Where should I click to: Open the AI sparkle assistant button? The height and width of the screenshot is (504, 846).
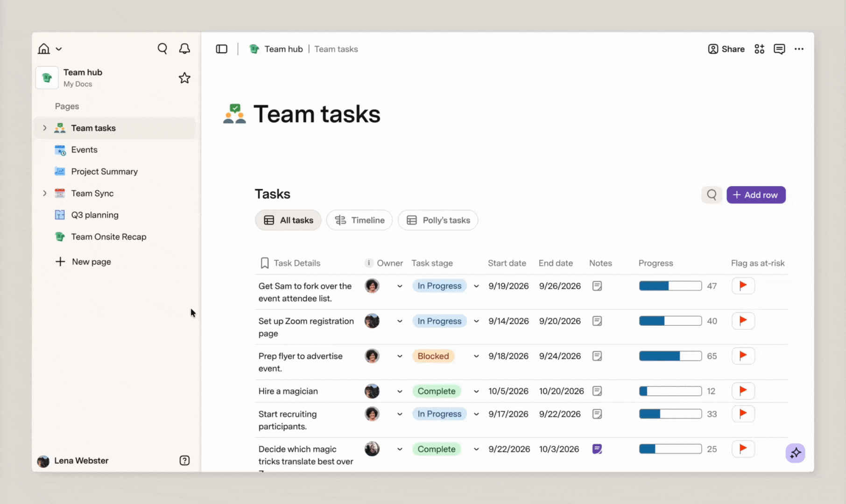tap(795, 453)
